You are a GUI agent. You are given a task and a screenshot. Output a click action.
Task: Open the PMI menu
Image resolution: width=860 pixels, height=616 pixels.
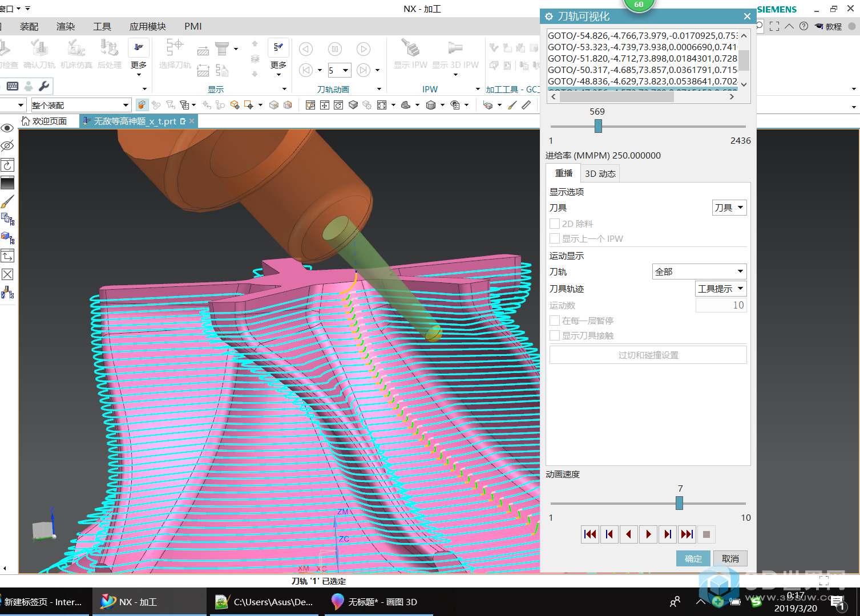193,26
